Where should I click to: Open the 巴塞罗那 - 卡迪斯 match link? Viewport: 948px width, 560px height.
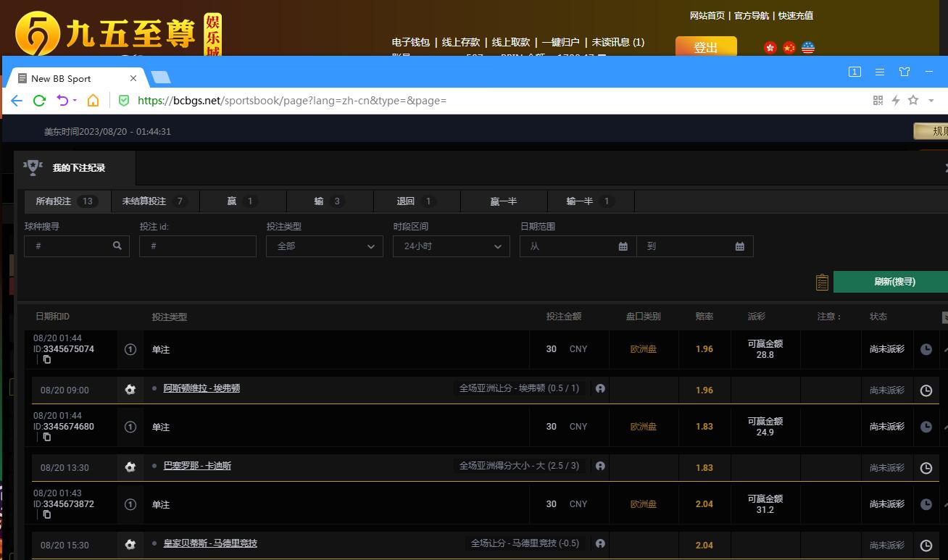click(x=197, y=466)
